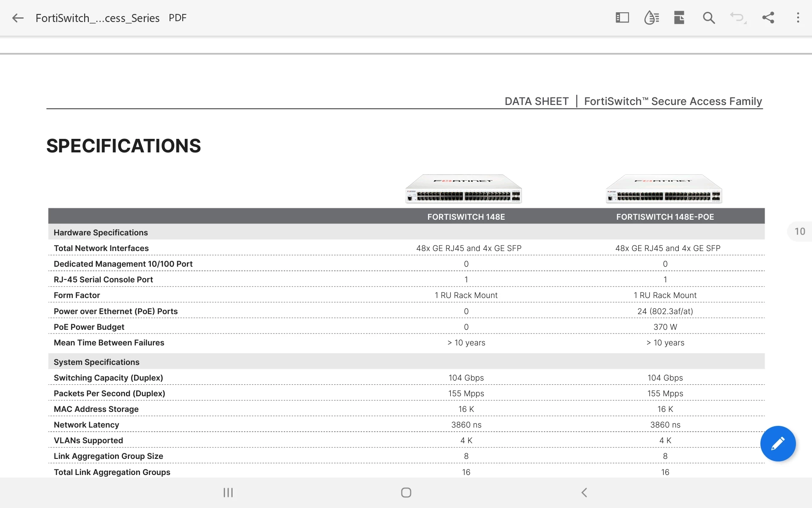Image resolution: width=812 pixels, height=508 pixels.
Task: Select 148E 48x GE RJ45 interfaces value
Action: [x=469, y=248]
